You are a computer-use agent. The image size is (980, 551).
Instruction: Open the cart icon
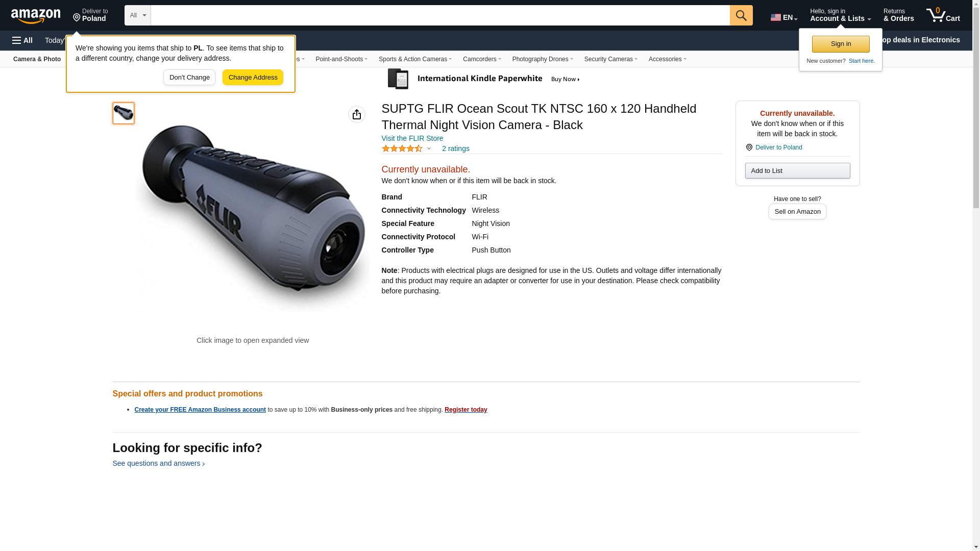point(943,15)
